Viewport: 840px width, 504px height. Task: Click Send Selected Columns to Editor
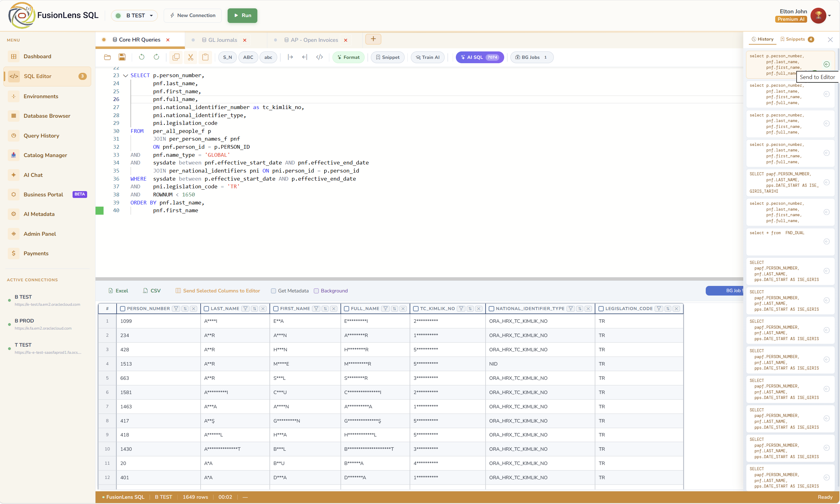[218, 291]
